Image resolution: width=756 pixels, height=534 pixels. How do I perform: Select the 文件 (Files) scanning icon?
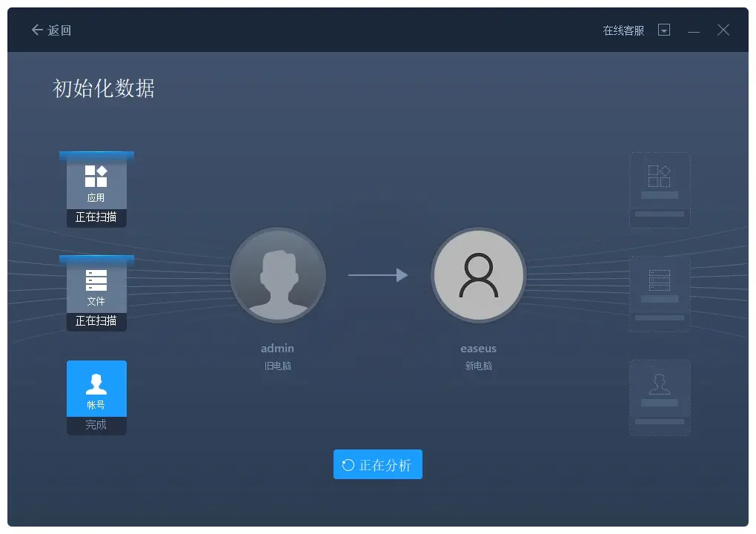coord(96,286)
